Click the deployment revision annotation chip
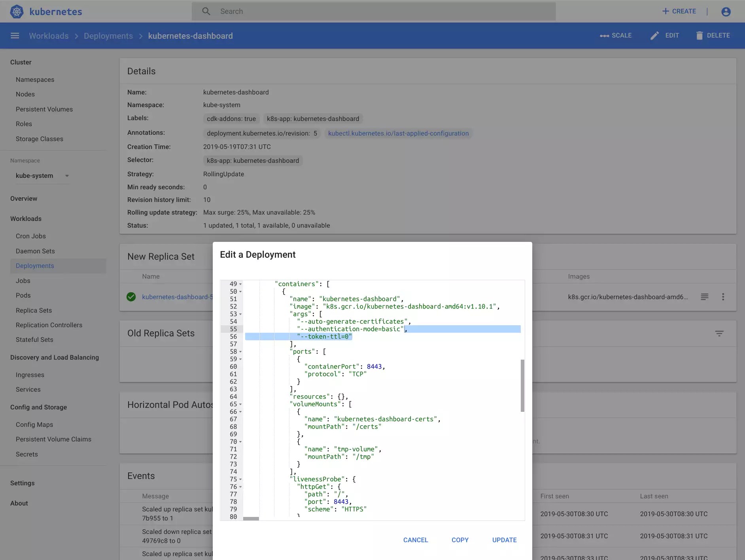 pyautogui.click(x=262, y=133)
